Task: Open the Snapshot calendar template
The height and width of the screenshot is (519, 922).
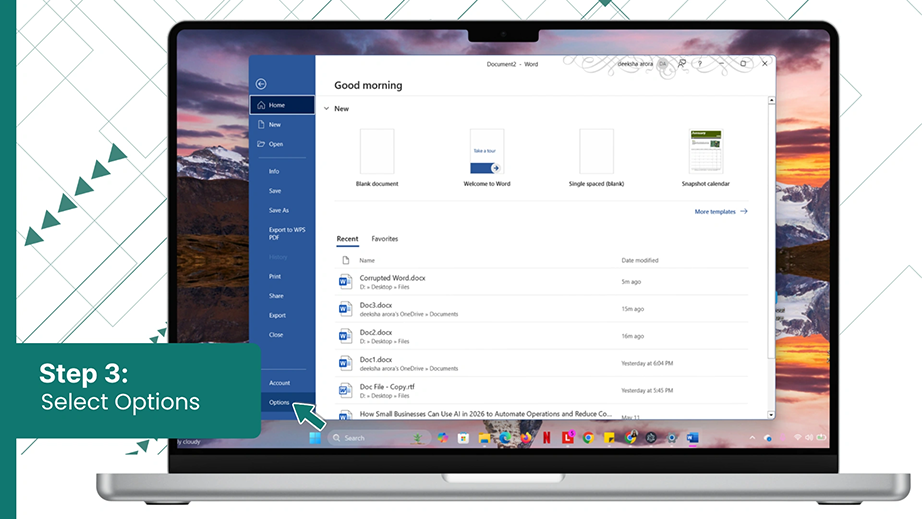Action: point(706,151)
